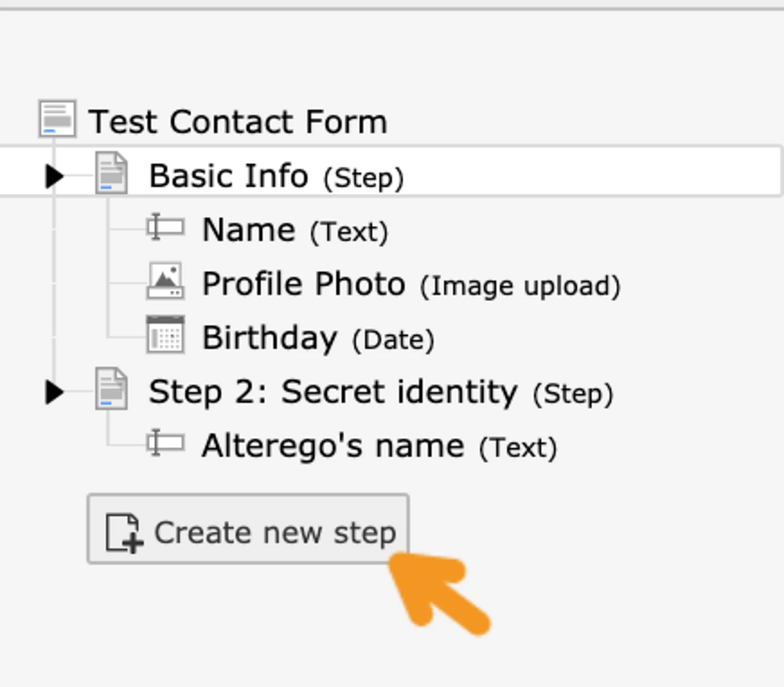Click the Step 2 page icon
Viewport: 784px width, 687px height.
111,391
